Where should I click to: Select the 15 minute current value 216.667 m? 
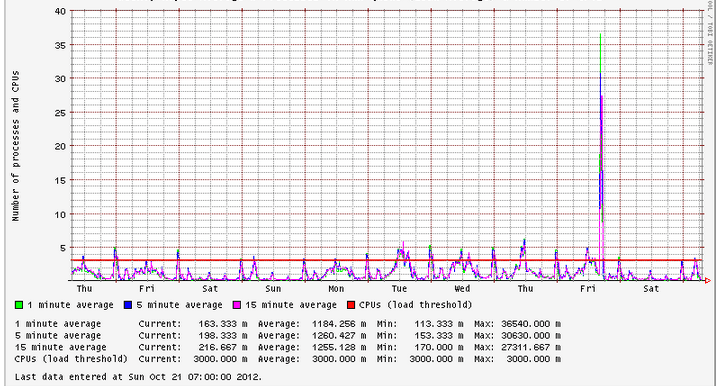(222, 347)
